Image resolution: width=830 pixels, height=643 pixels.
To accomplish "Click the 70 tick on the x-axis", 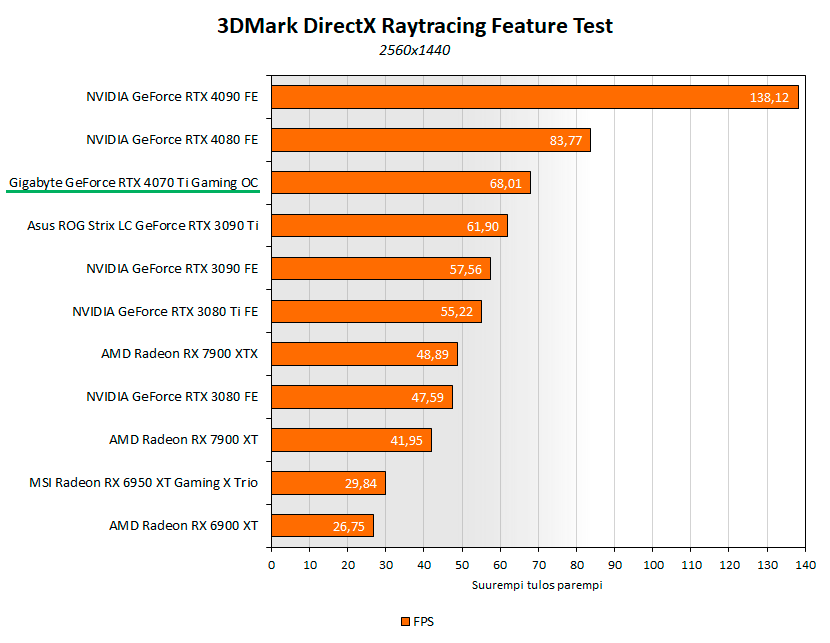I will coord(539,565).
